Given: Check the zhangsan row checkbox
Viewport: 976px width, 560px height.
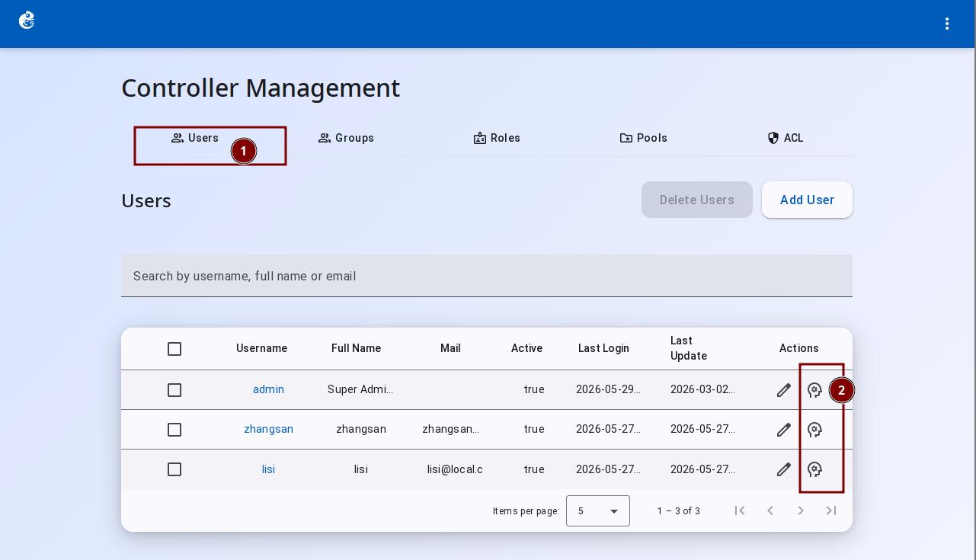Looking at the screenshot, I should (174, 430).
